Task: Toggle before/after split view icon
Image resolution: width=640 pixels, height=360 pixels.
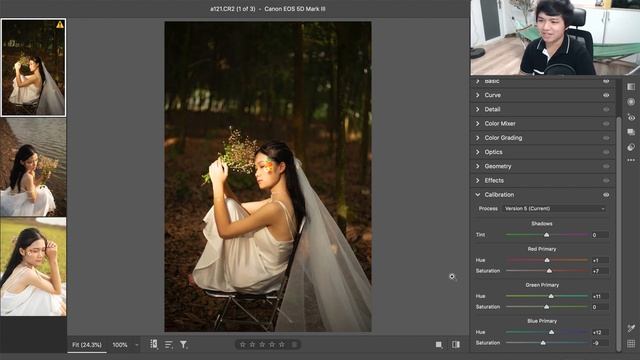Action: coord(456,344)
